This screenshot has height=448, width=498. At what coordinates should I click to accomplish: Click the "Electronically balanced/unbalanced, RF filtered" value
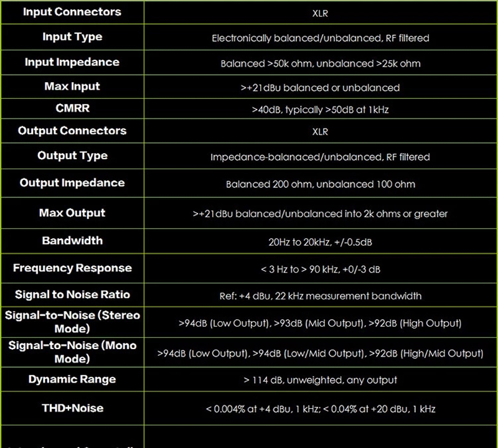click(321, 38)
